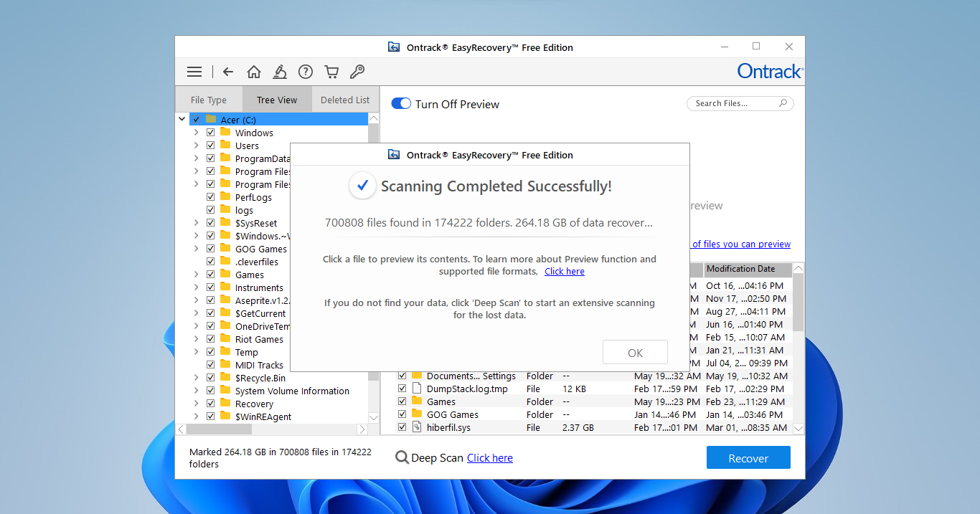Click the Recovery folder icon
Image resolution: width=980 pixels, height=514 pixels.
225,404
